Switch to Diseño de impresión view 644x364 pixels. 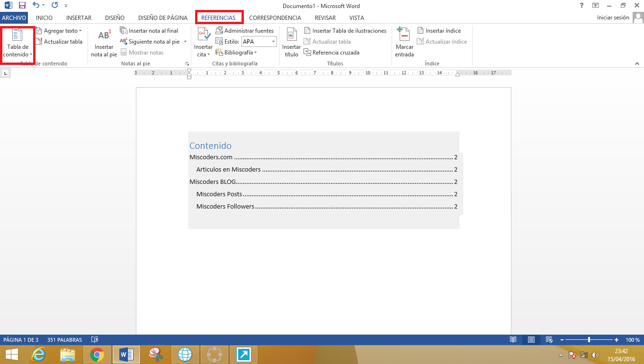[x=531, y=339]
